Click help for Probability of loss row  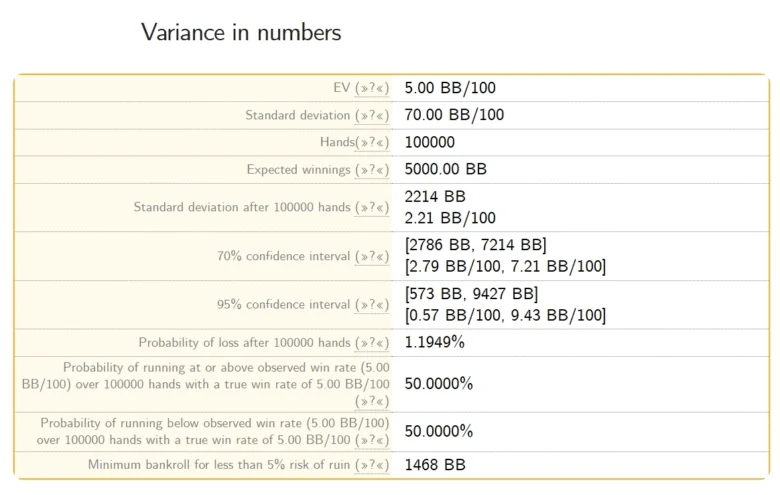[x=372, y=342]
